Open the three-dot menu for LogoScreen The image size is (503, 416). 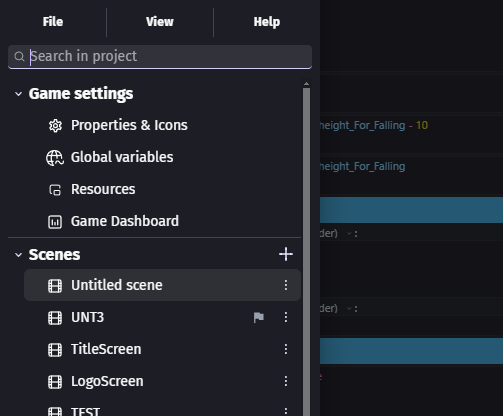pos(286,381)
